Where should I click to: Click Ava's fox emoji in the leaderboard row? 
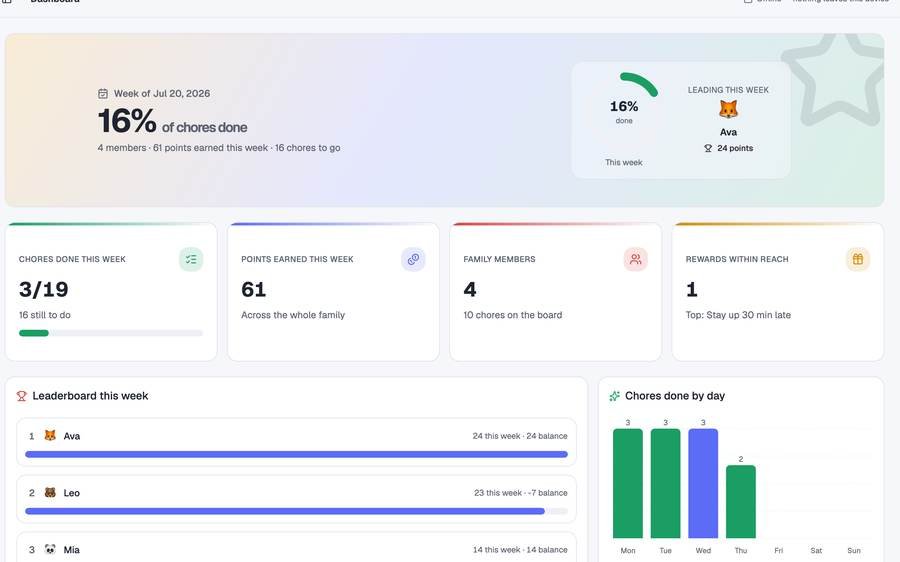[x=51, y=436]
